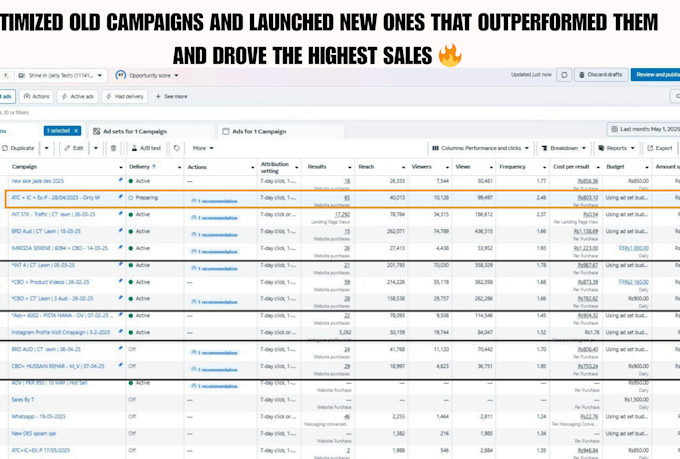Click pin icon on IMROZIA SERENE campaign row
The image size is (680, 459).
coord(120,247)
